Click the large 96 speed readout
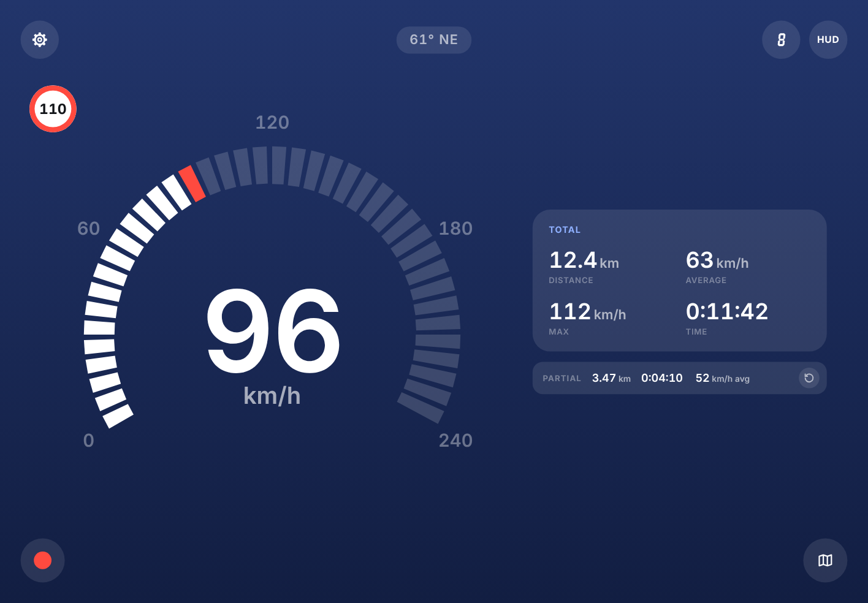 pyautogui.click(x=273, y=332)
